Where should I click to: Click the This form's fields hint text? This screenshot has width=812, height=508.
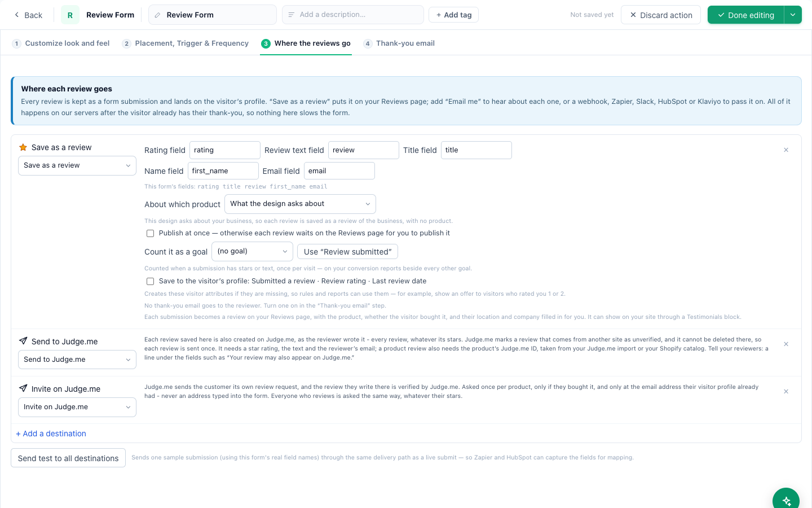[236, 186]
